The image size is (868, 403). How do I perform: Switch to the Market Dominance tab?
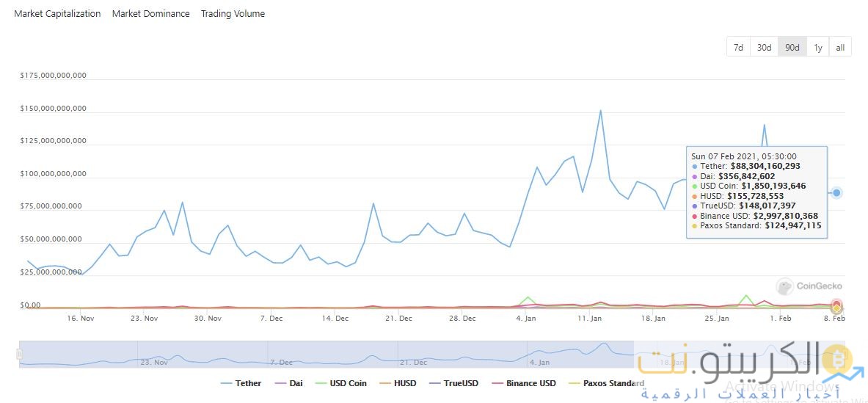tap(150, 14)
